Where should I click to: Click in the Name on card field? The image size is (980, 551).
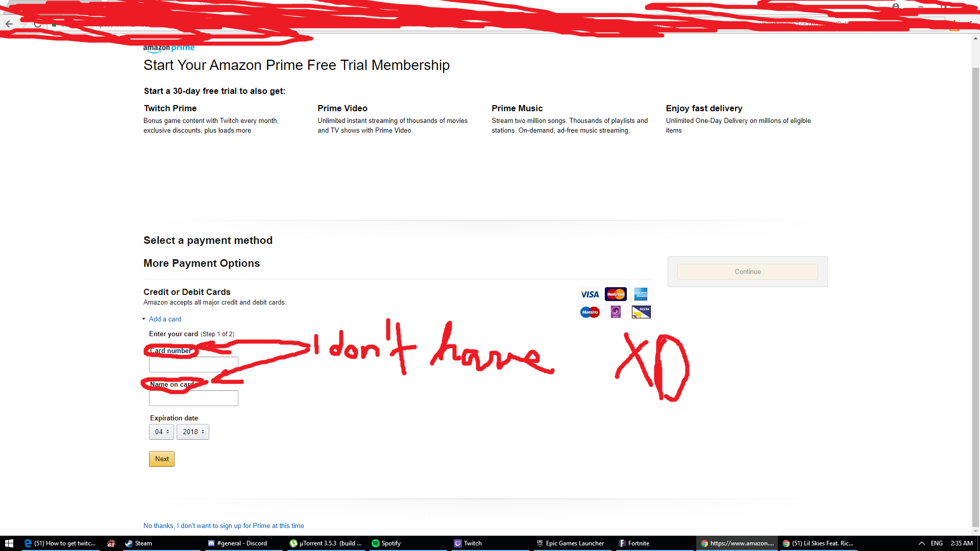click(x=193, y=398)
